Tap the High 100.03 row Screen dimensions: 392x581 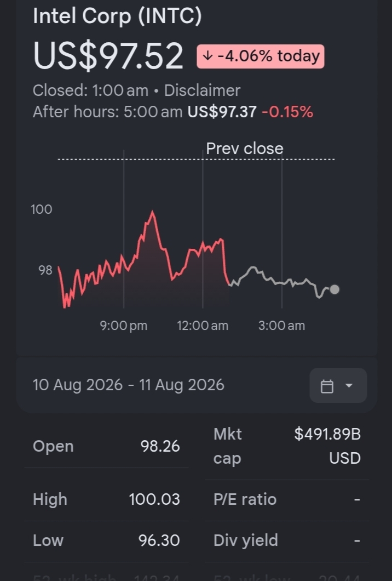click(x=106, y=499)
